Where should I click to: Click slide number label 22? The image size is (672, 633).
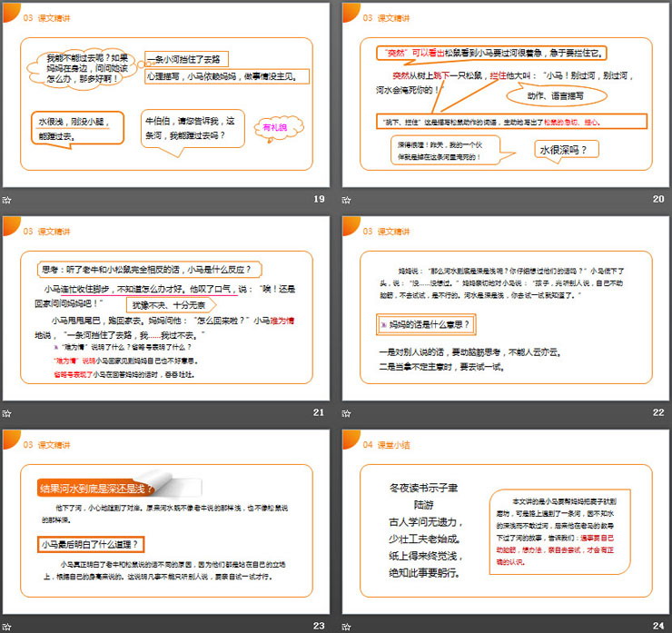pyautogui.click(x=658, y=412)
